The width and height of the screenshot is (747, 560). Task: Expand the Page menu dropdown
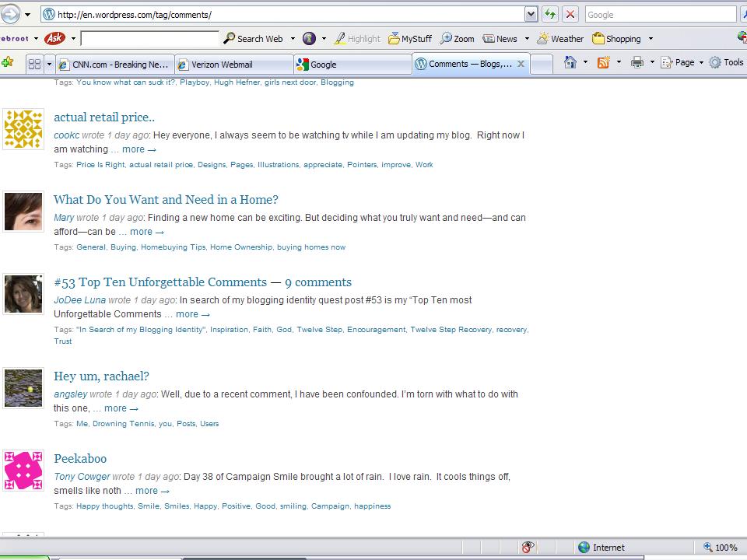tap(700, 63)
